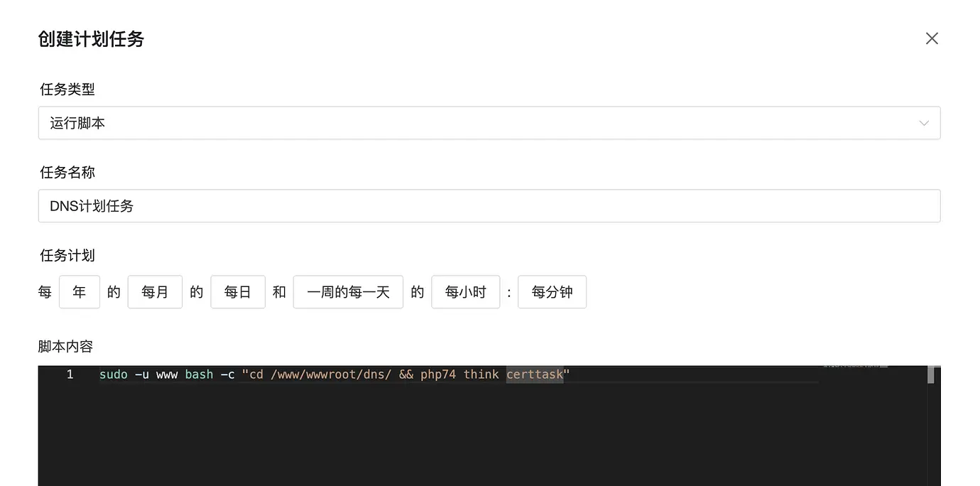Screen dimensions: 980x486
Task: Click the 任务类型 label
Action: click(67, 90)
